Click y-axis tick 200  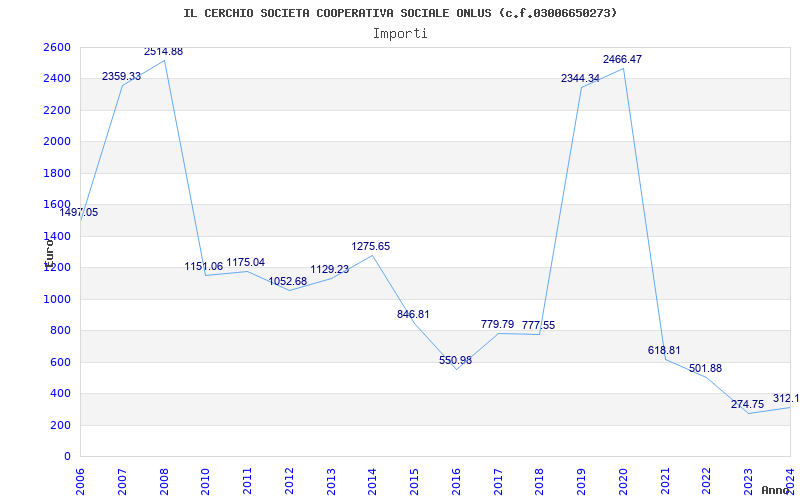tap(59, 426)
